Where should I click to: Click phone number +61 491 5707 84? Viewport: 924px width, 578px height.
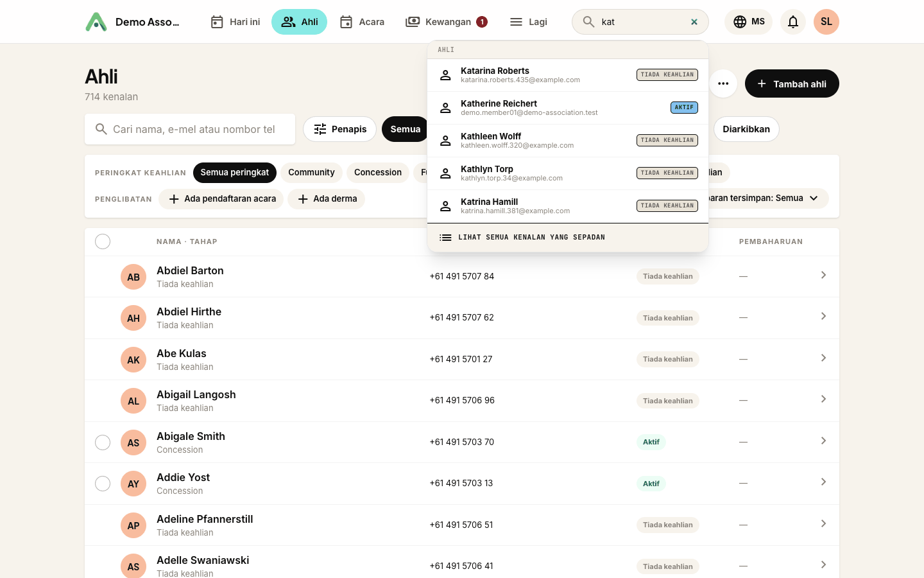(x=462, y=276)
